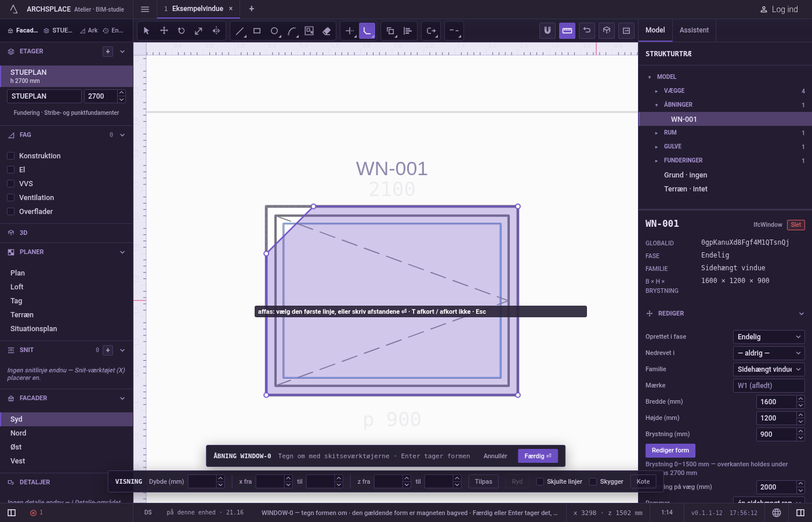Expand the VÆGGE tree node

(x=657, y=91)
